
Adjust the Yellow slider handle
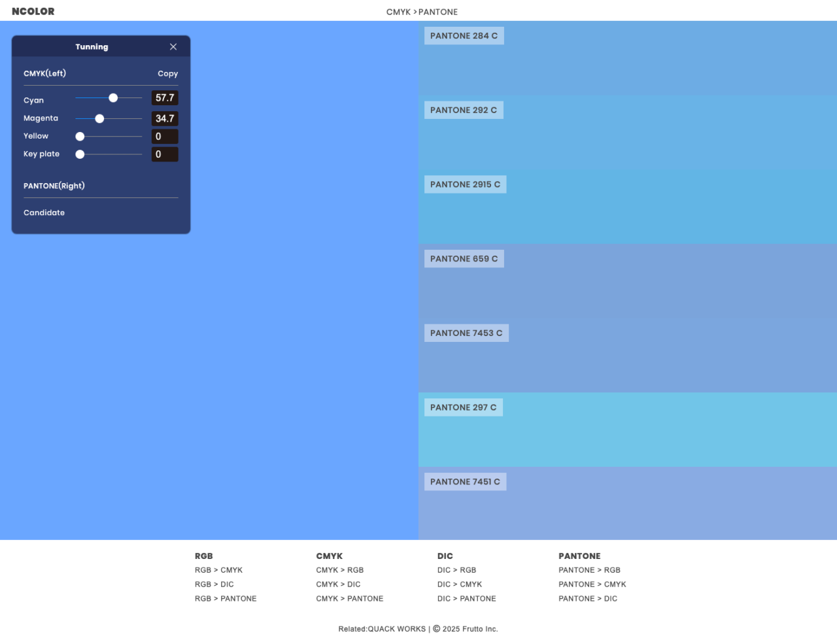(x=80, y=137)
